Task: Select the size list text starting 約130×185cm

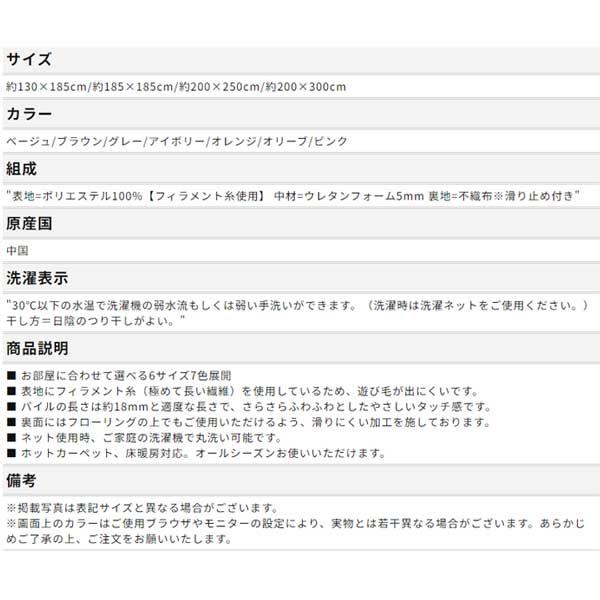Action: (x=176, y=87)
